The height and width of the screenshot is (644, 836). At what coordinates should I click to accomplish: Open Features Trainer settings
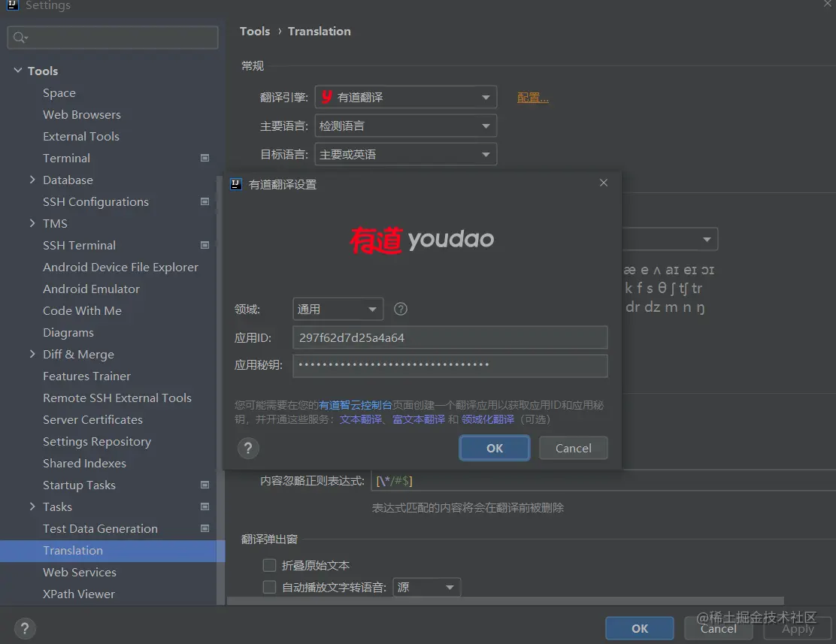(86, 376)
